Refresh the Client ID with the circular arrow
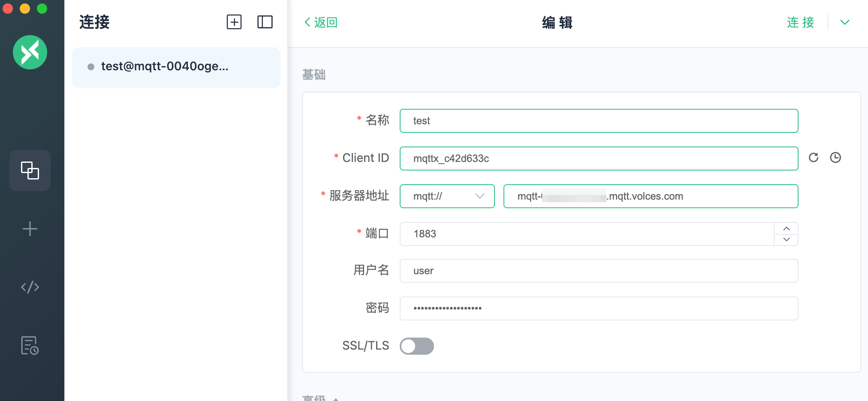The image size is (868, 401). pos(814,158)
